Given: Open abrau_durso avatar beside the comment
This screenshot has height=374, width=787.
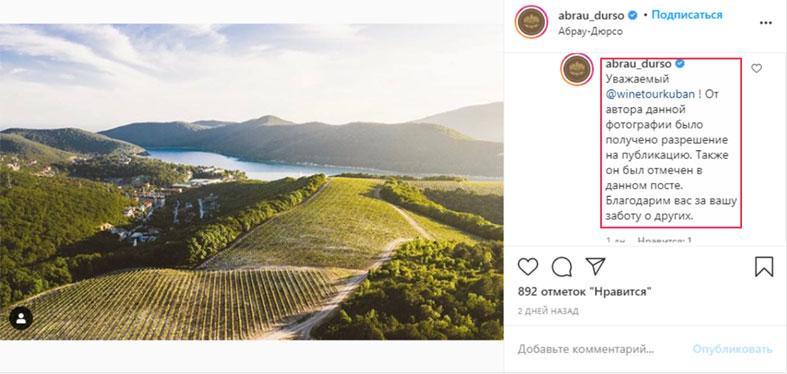Looking at the screenshot, I should tap(577, 69).
